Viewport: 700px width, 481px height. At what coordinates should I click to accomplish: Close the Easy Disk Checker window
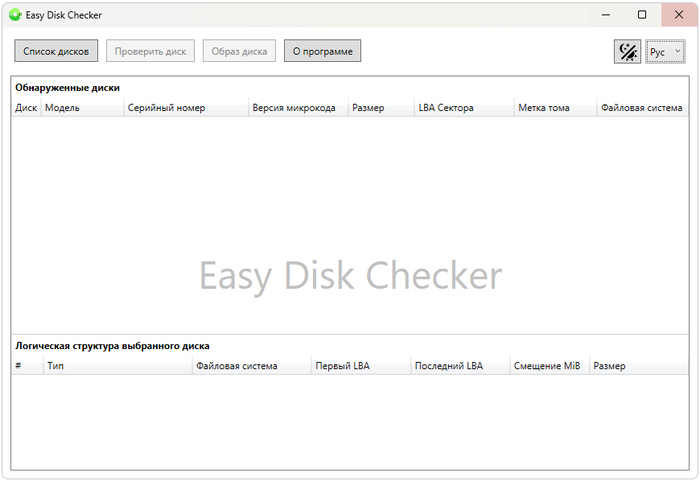679,15
